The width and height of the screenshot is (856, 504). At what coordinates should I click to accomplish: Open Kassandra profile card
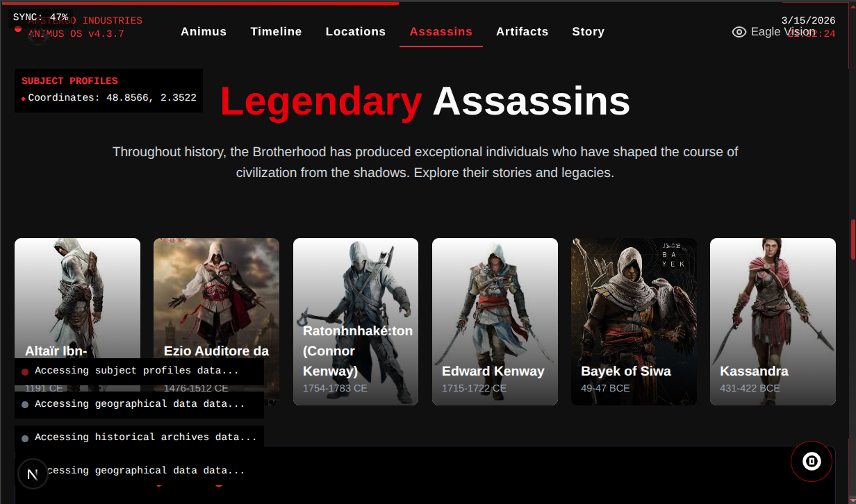tap(773, 321)
